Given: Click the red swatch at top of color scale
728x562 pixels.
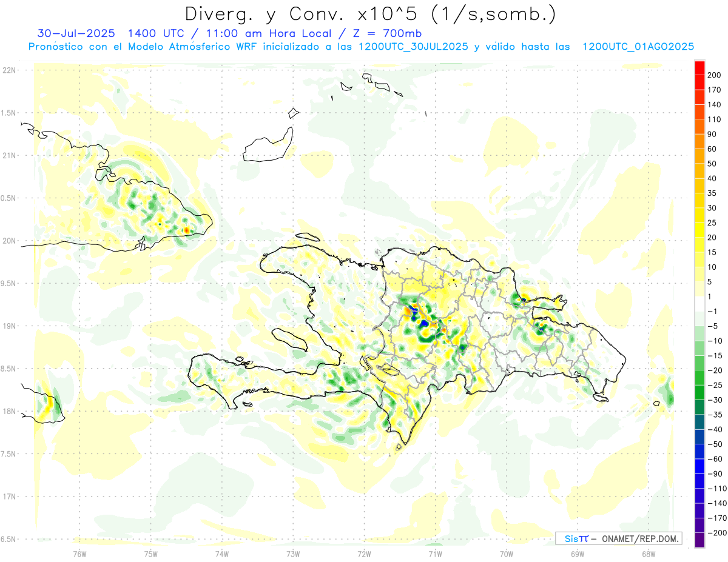Looking at the screenshot, I should (x=699, y=67).
